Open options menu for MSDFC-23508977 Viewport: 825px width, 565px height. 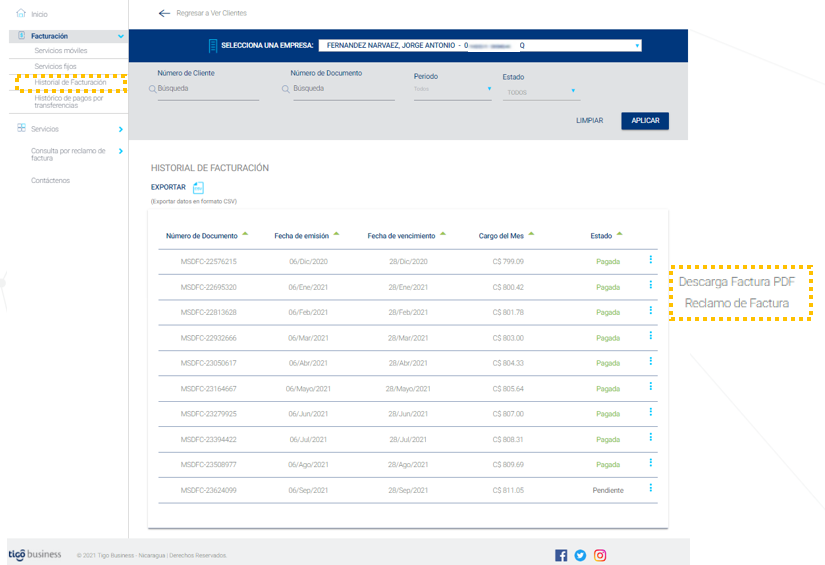point(651,462)
